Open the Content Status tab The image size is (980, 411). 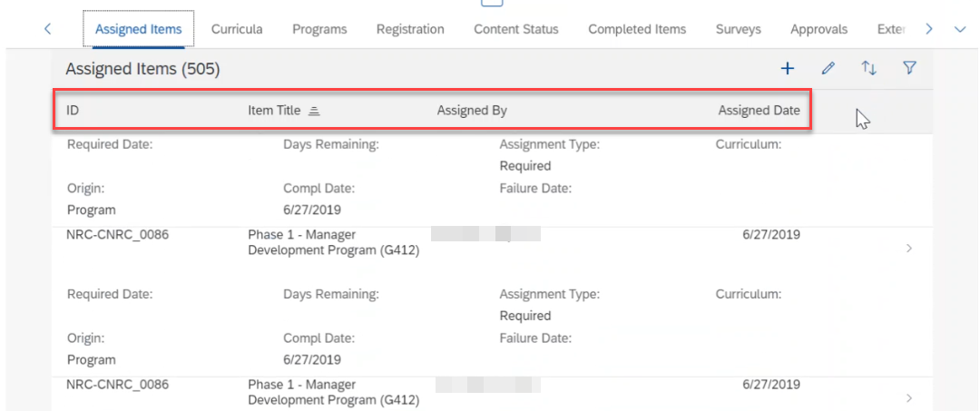click(x=516, y=29)
